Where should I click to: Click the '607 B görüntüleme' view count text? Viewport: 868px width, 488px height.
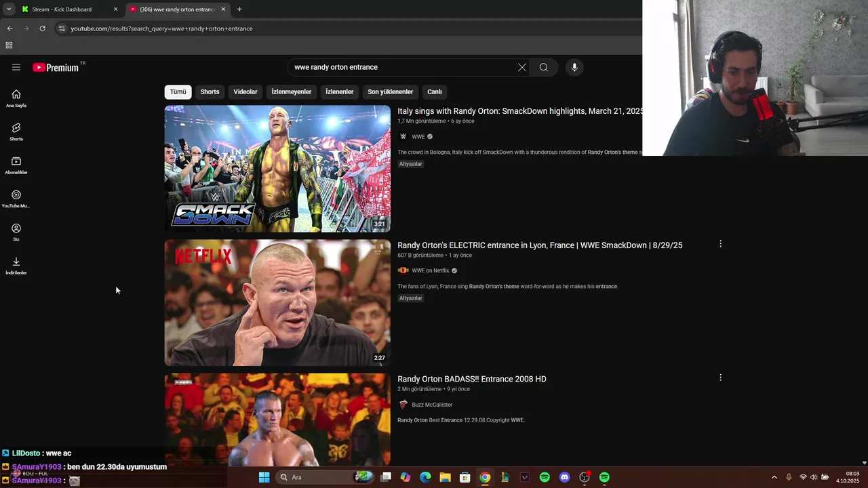pyautogui.click(x=420, y=255)
